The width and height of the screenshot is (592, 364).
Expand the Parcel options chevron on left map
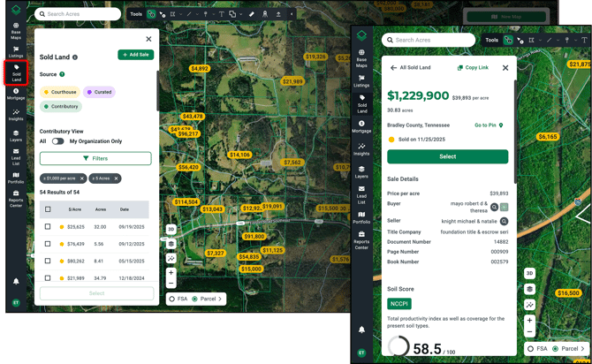[220, 299]
